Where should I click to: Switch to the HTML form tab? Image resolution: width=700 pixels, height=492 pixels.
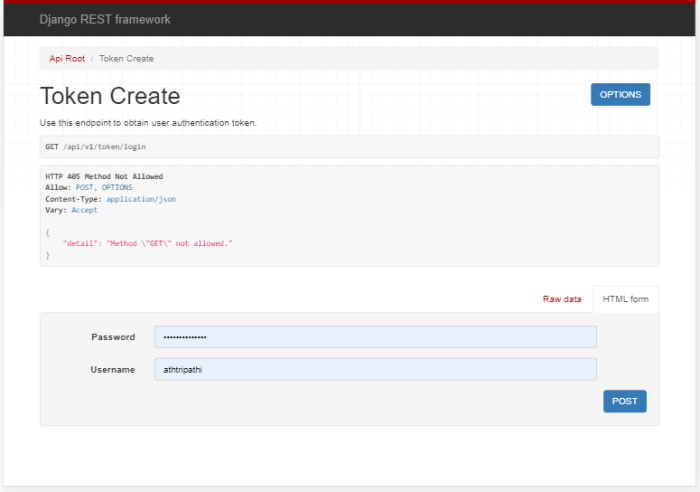625,299
